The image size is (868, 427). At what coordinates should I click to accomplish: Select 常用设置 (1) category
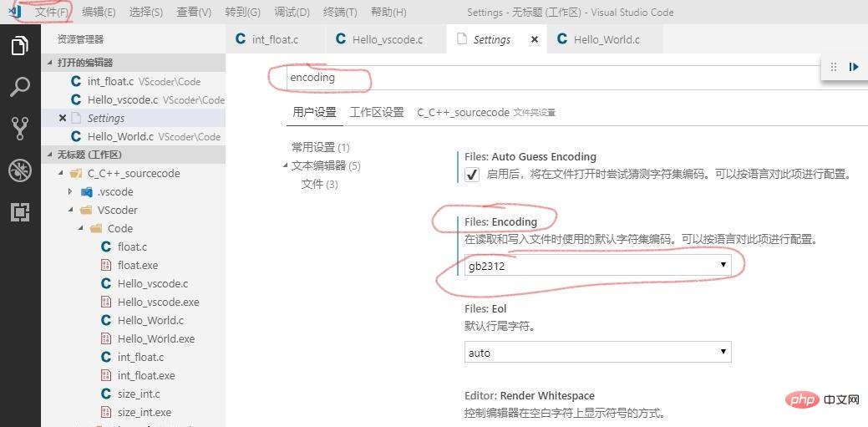pos(321,147)
